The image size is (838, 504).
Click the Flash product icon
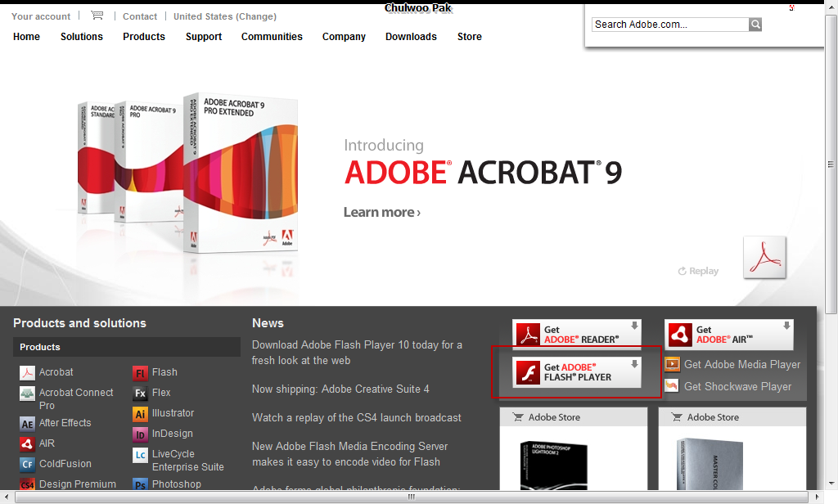[x=140, y=372]
